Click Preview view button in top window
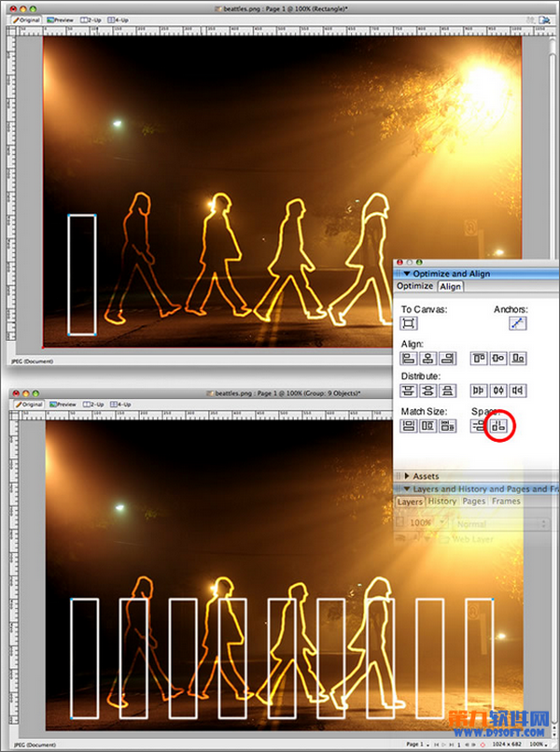 pyautogui.click(x=63, y=17)
